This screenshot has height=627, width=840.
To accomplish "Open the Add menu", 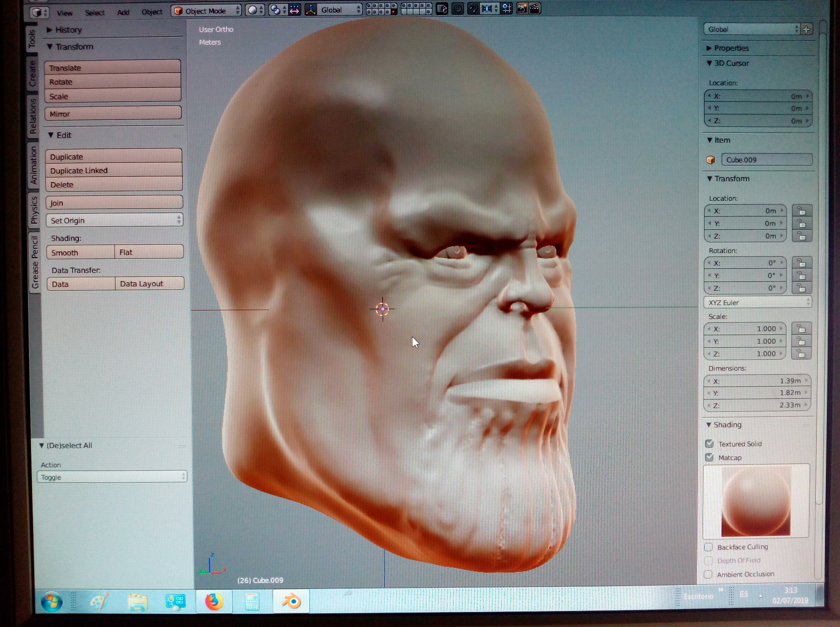I will point(123,13).
